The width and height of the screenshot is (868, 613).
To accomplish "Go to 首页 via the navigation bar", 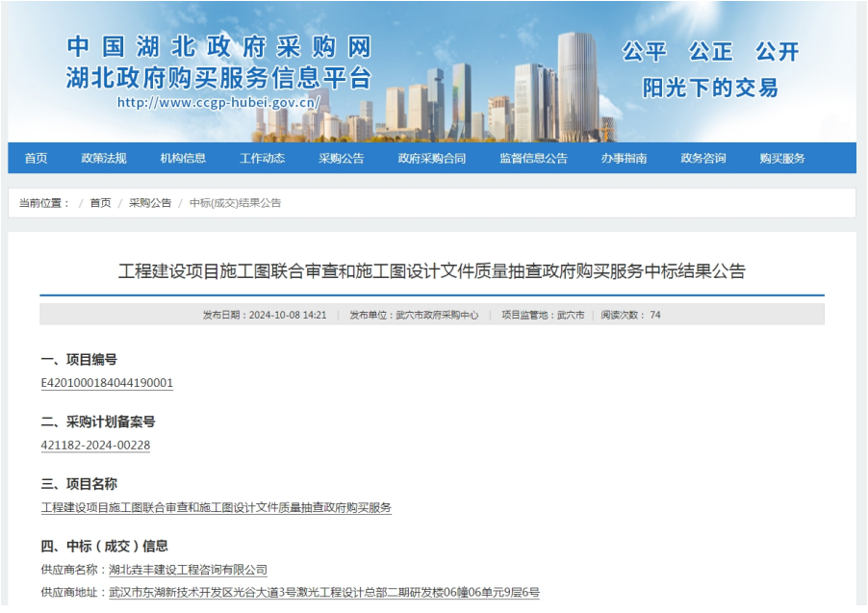I will 35,158.
